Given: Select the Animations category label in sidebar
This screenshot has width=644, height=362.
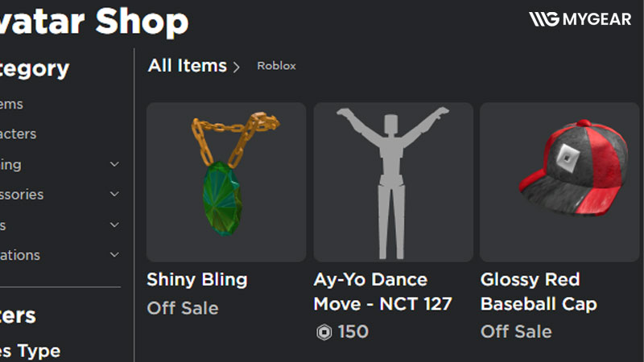Looking at the screenshot, I should [x=20, y=254].
